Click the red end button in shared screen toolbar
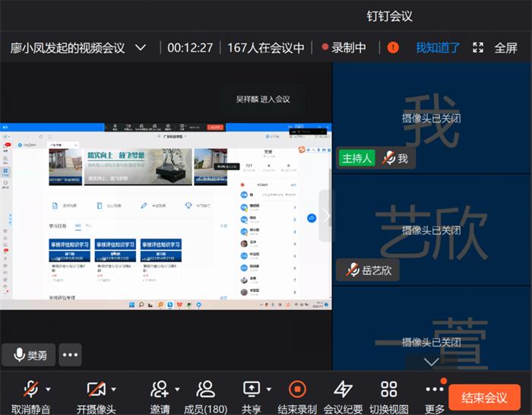This screenshot has height=415, width=532. click(215, 127)
